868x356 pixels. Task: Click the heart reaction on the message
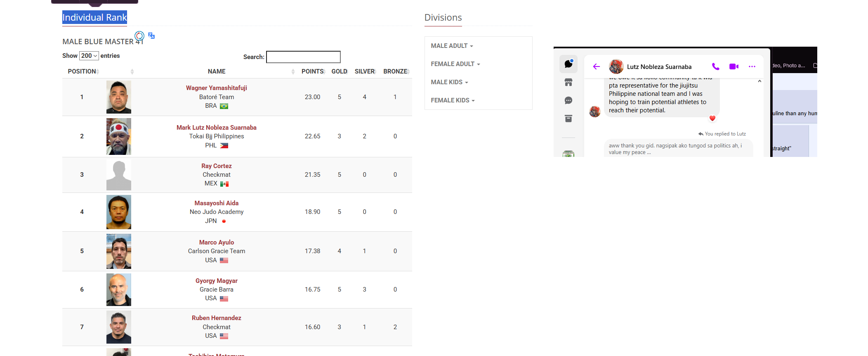[x=712, y=118]
